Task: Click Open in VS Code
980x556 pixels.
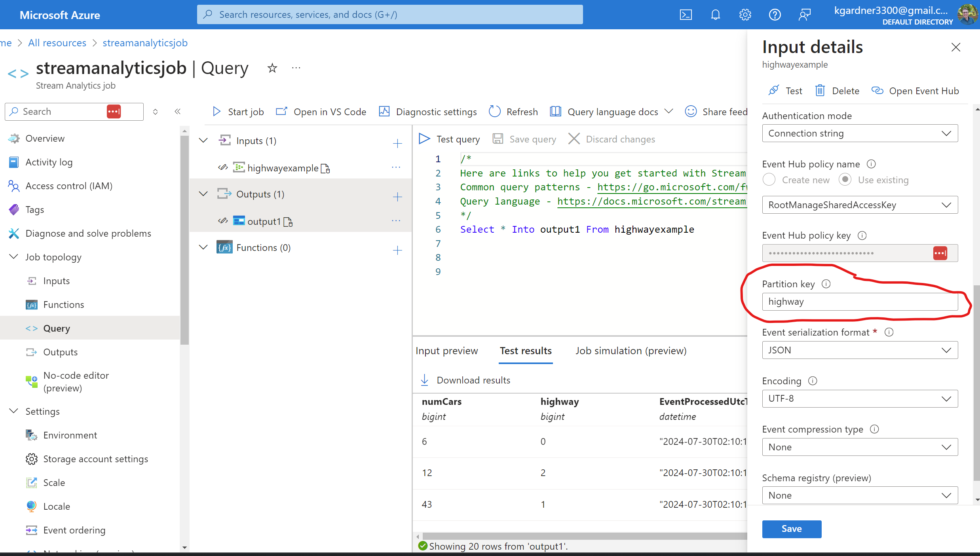Action: pyautogui.click(x=321, y=112)
